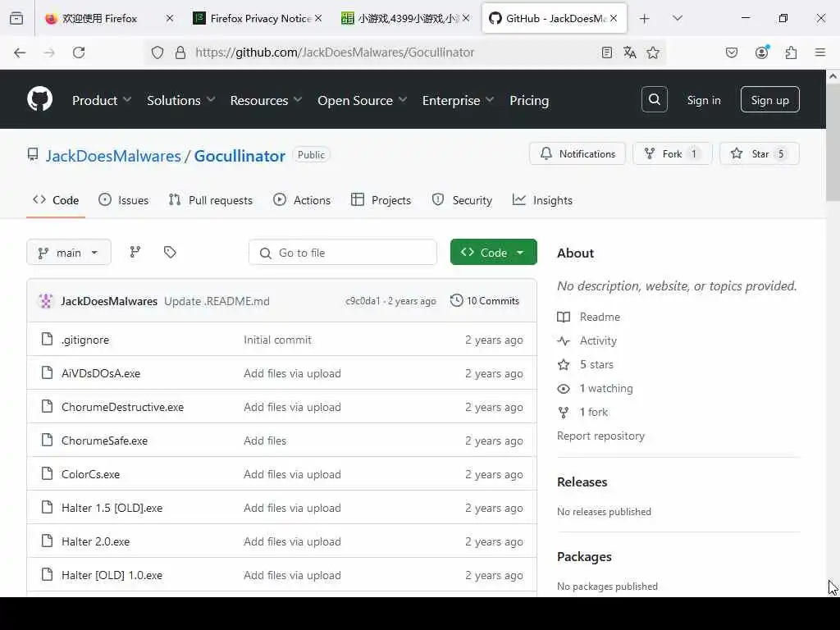Close the 4399 games browser tab

[x=466, y=18]
